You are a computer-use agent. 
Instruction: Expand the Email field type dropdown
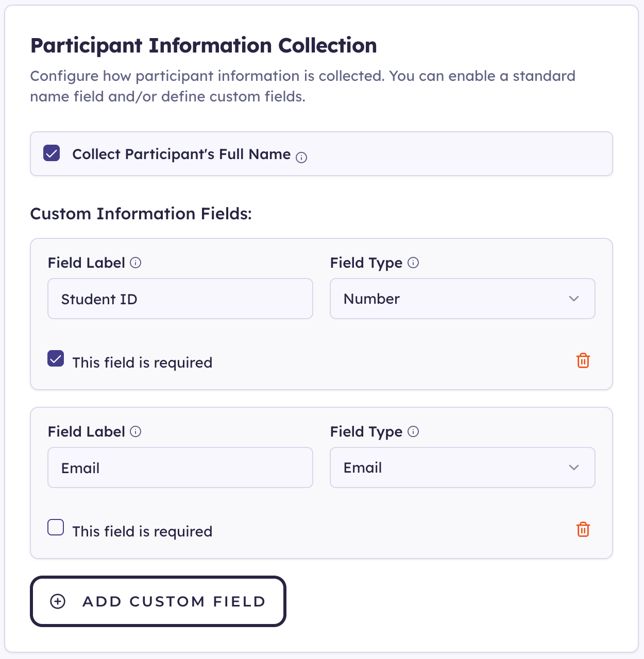[x=462, y=467]
